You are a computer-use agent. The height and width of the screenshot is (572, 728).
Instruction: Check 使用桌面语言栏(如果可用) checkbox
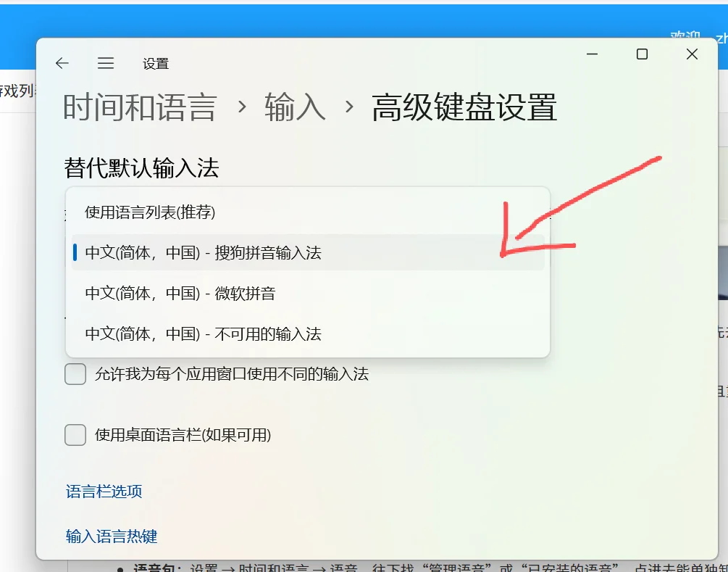click(75, 435)
